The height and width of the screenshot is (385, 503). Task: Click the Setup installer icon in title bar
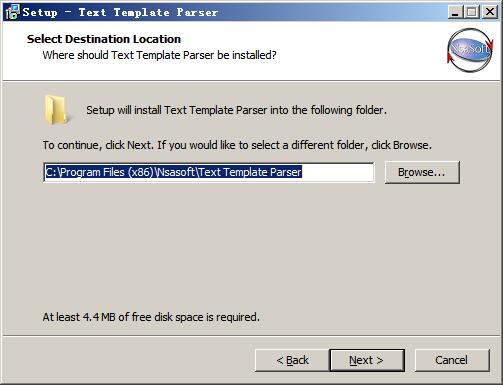(12, 12)
